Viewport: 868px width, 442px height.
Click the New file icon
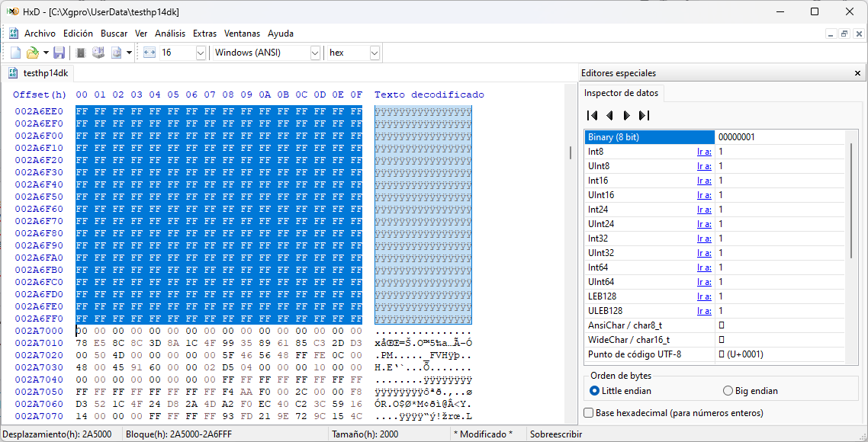click(x=15, y=53)
